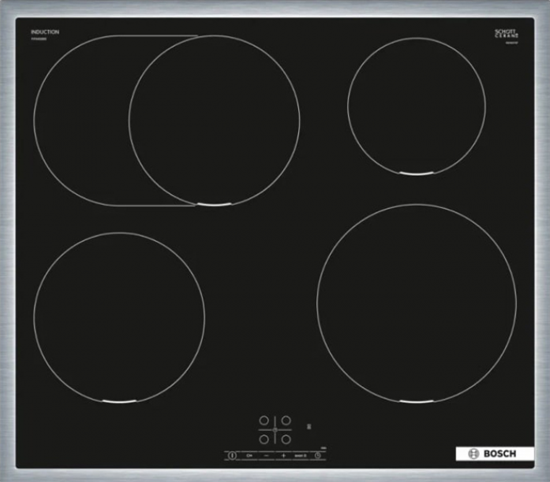The height and width of the screenshot is (482, 550).
Task: Click the large front-right cooking zone
Action: (416, 303)
